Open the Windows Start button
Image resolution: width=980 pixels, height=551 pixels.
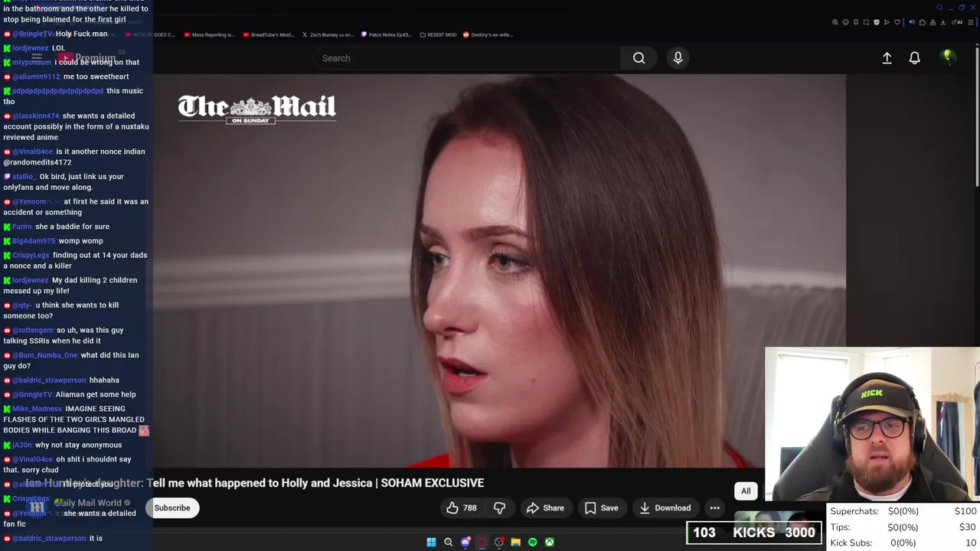431,542
